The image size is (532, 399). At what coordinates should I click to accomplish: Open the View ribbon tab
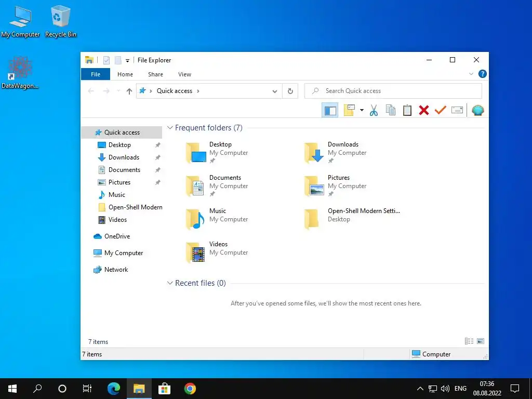[184, 74]
